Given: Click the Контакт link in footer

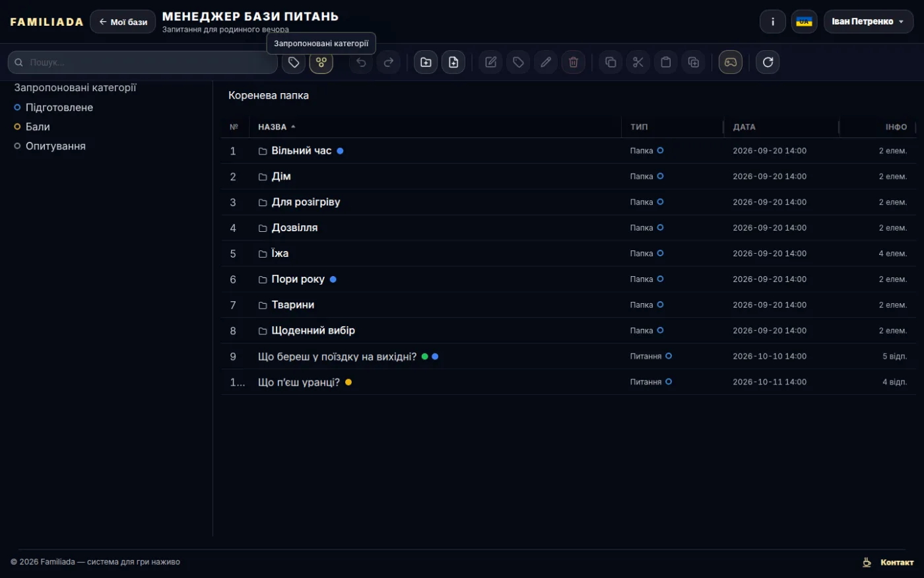Looking at the screenshot, I should (x=897, y=562).
